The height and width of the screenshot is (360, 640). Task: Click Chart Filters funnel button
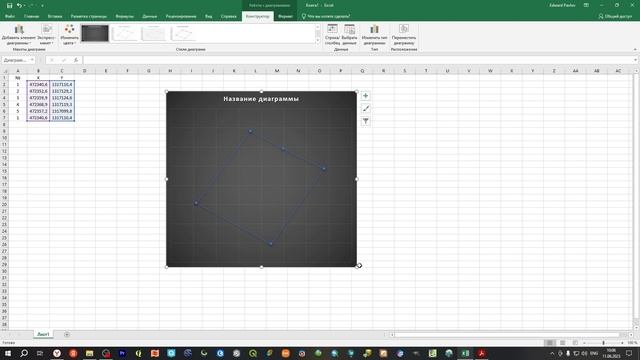(x=366, y=121)
